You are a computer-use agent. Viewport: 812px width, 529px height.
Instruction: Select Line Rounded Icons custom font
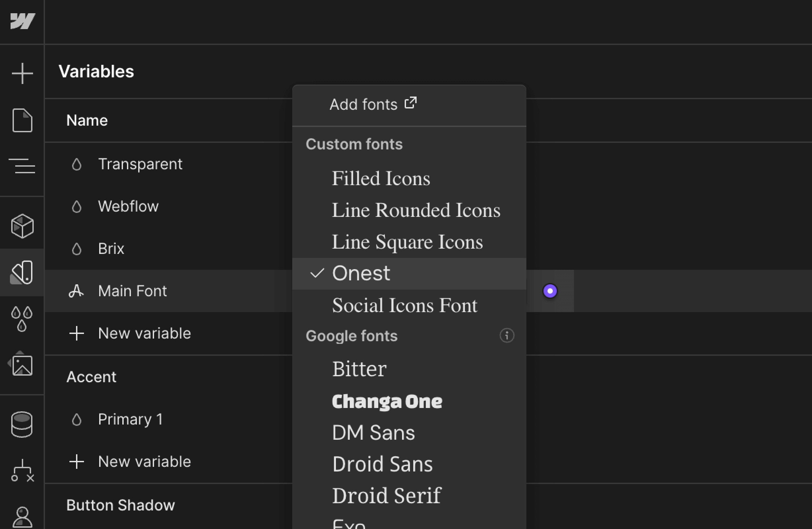click(416, 210)
